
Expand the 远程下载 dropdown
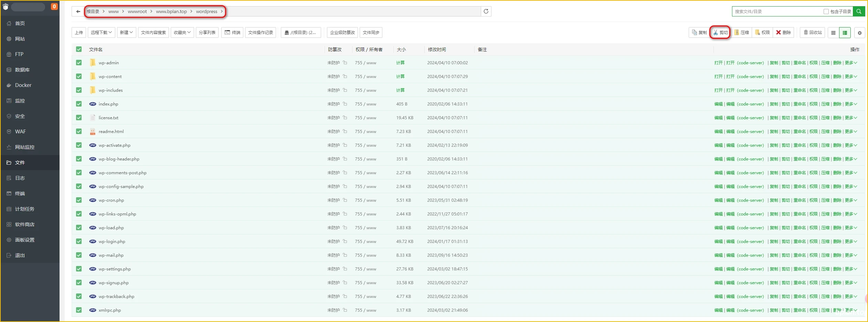coord(101,32)
